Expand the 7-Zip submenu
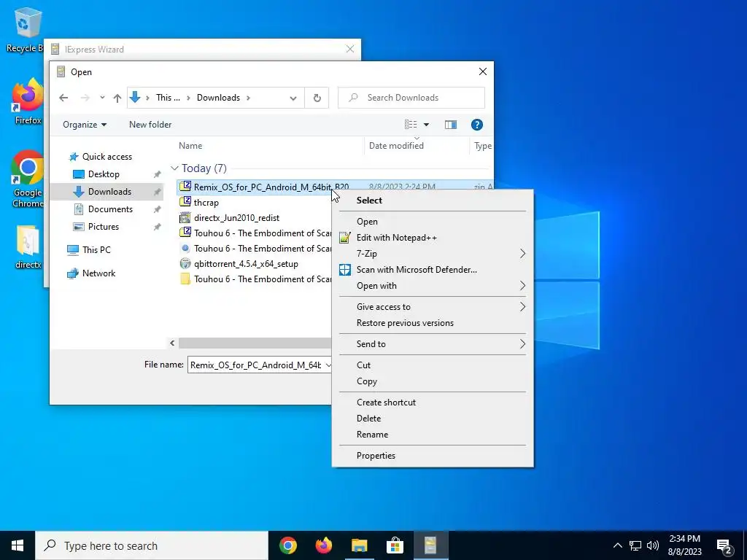The height and width of the screenshot is (560, 747). (433, 253)
